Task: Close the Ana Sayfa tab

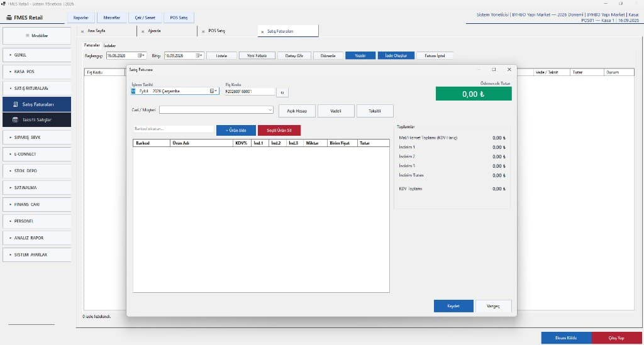Action: pos(82,31)
